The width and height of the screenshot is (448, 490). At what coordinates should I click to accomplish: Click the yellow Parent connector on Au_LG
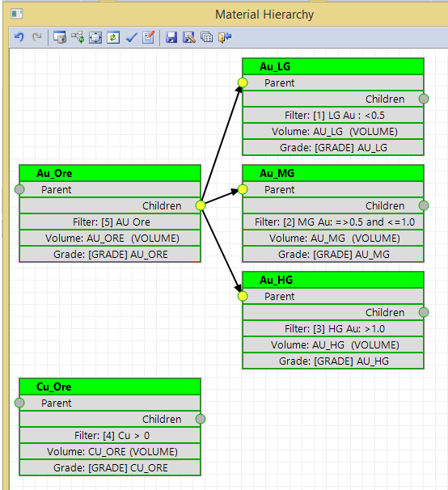(x=243, y=82)
